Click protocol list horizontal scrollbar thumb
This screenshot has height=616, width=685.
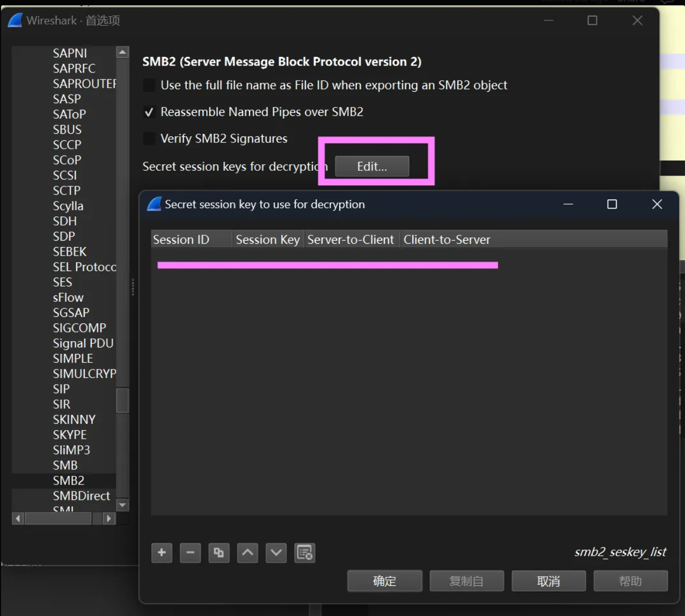tap(58, 518)
